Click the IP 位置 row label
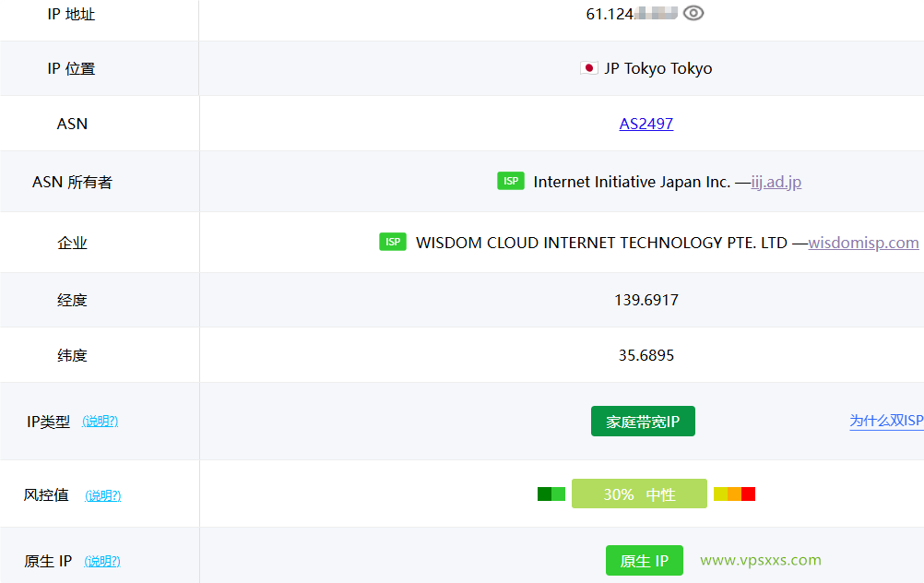 71,69
